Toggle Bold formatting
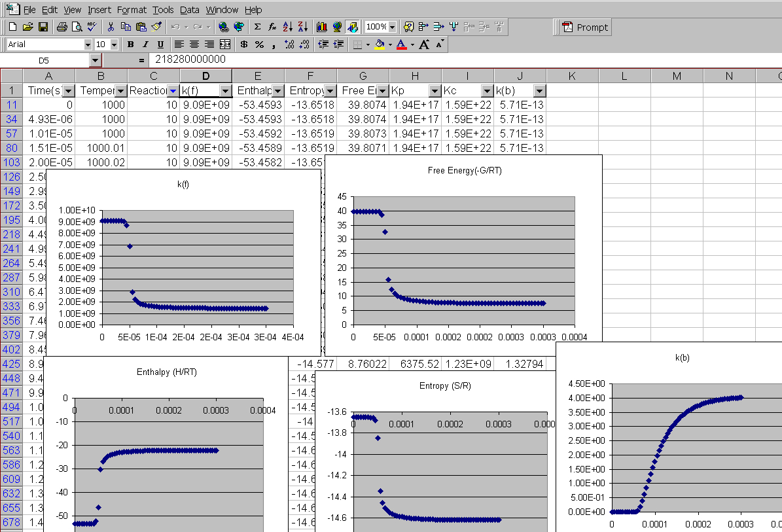This screenshot has width=782, height=532. (x=130, y=44)
